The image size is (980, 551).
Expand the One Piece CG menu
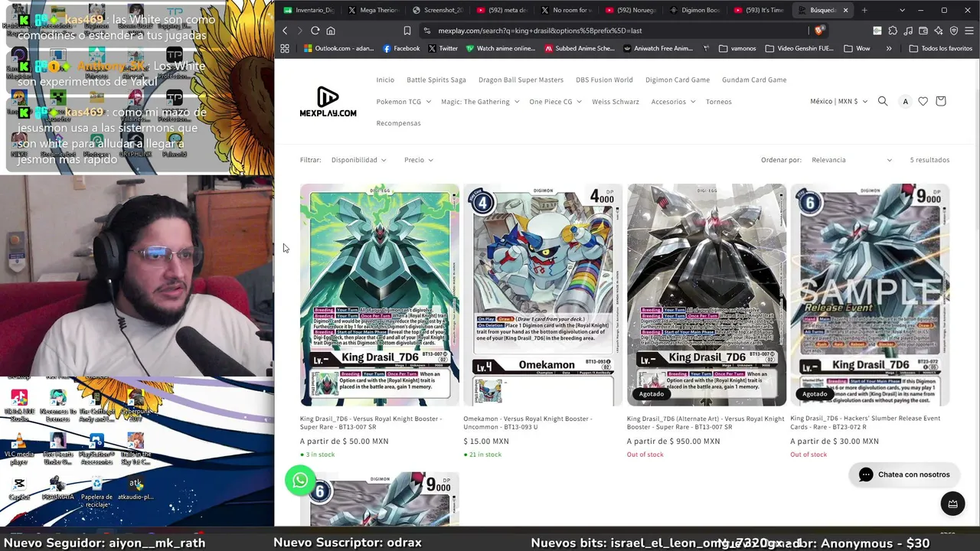(x=555, y=102)
